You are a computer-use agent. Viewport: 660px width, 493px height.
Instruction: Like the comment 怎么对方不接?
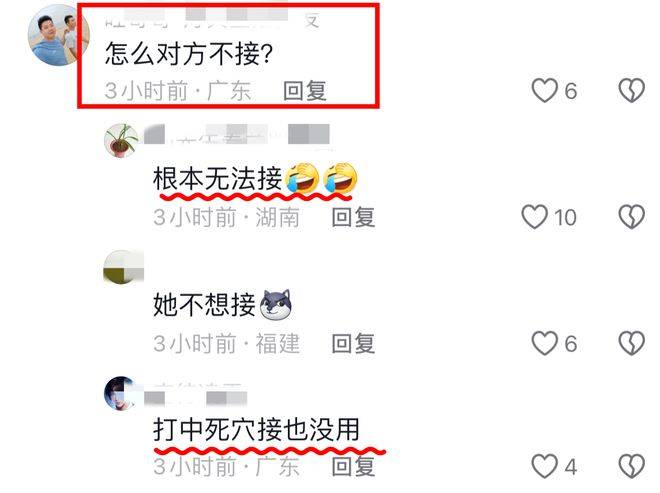[x=545, y=91]
